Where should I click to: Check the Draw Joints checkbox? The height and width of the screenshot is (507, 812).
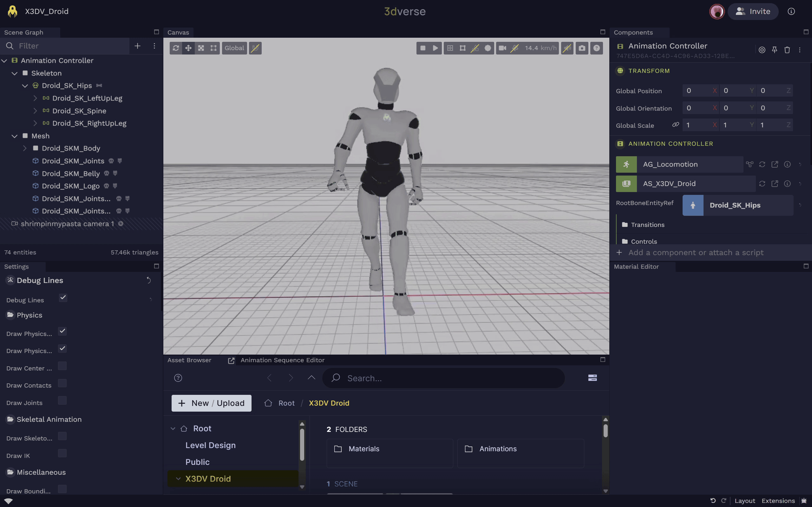click(x=62, y=401)
